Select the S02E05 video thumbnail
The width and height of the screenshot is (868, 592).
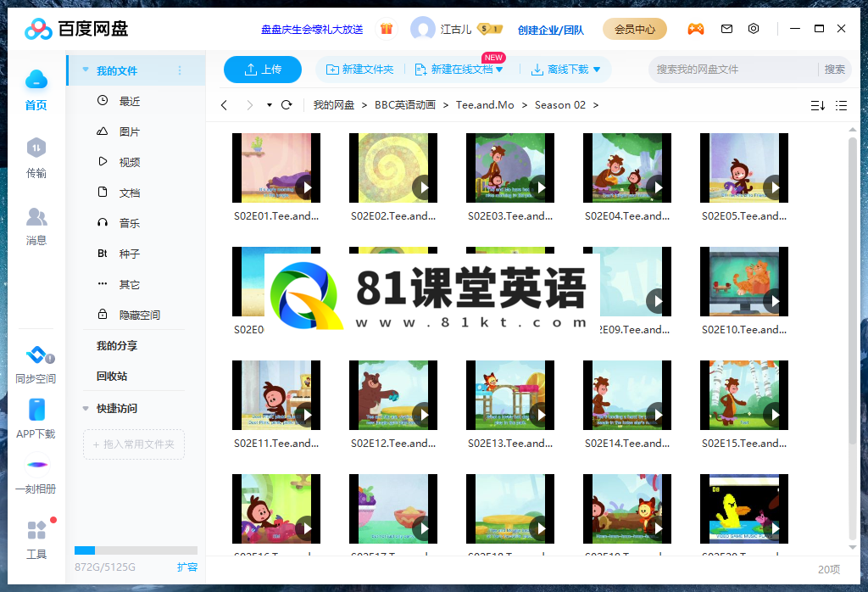point(744,168)
